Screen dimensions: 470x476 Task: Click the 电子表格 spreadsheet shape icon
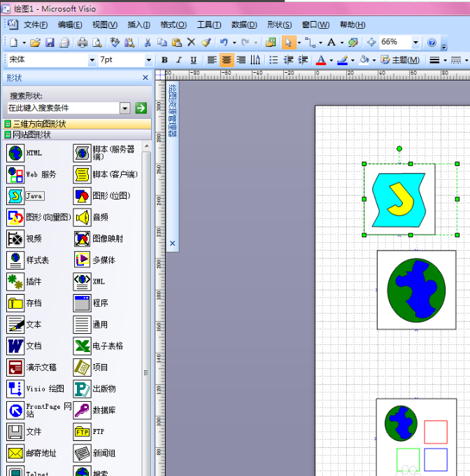[83, 346]
